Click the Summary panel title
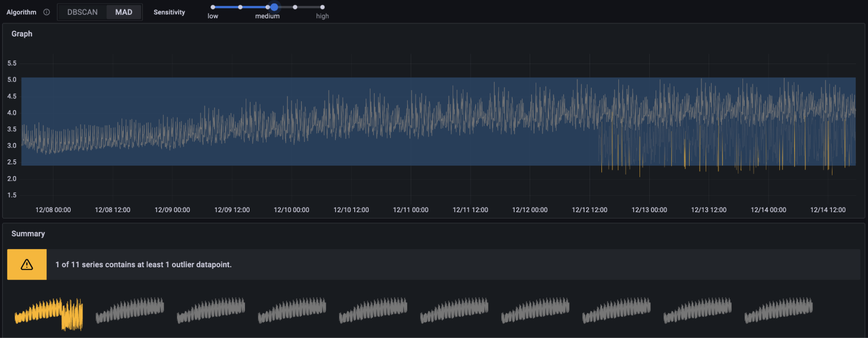 [28, 234]
